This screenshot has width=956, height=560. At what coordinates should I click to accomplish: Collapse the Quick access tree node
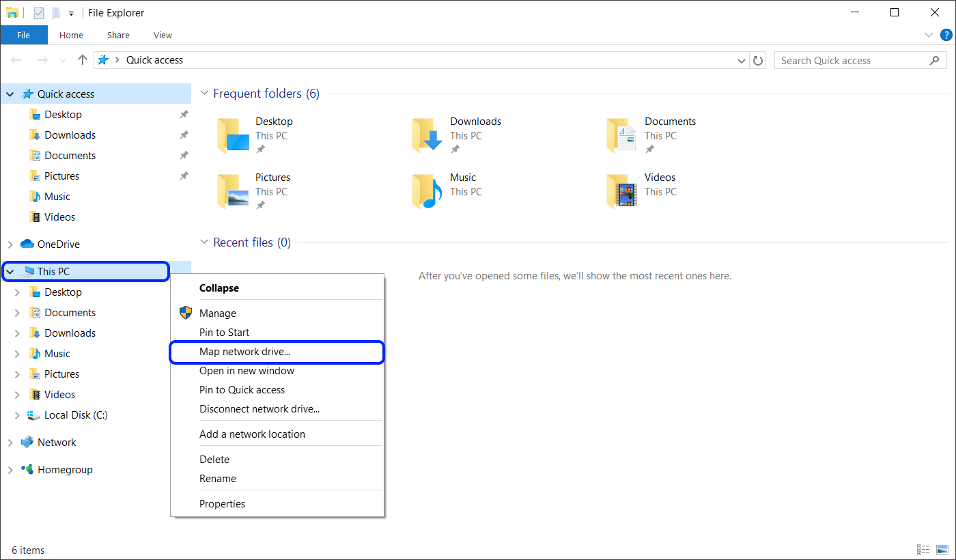pyautogui.click(x=10, y=94)
